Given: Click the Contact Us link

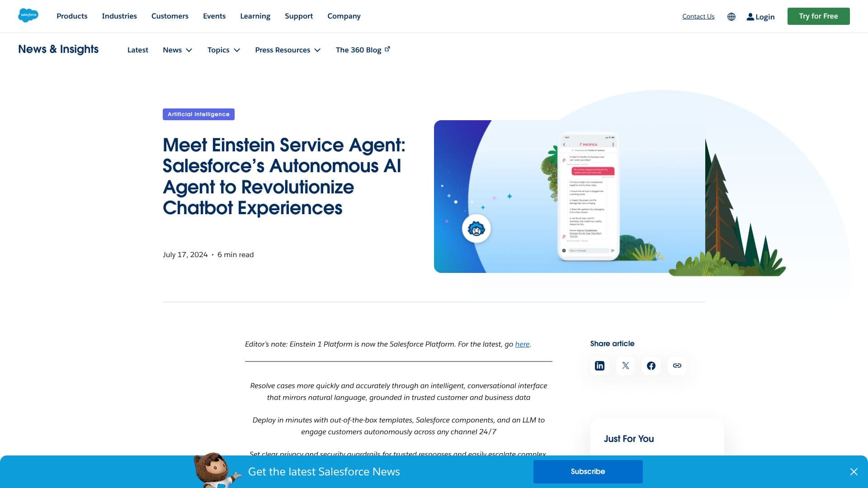Looking at the screenshot, I should [x=698, y=16].
